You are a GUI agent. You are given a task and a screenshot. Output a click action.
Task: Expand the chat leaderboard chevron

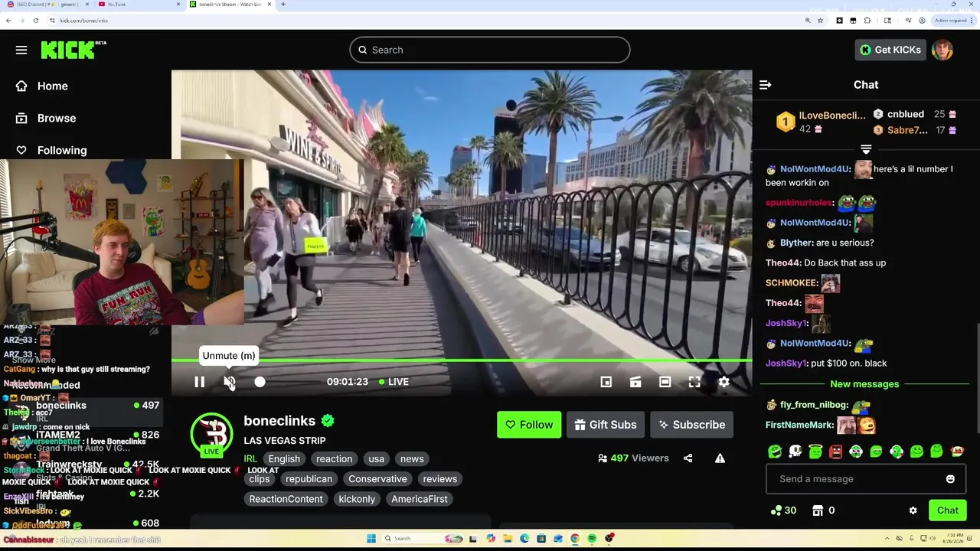point(866,149)
